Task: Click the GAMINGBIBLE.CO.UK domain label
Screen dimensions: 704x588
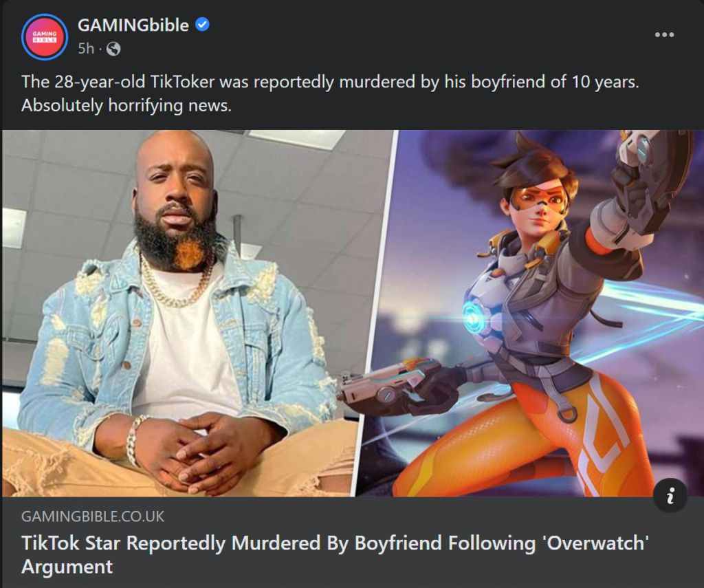Action: point(93,516)
